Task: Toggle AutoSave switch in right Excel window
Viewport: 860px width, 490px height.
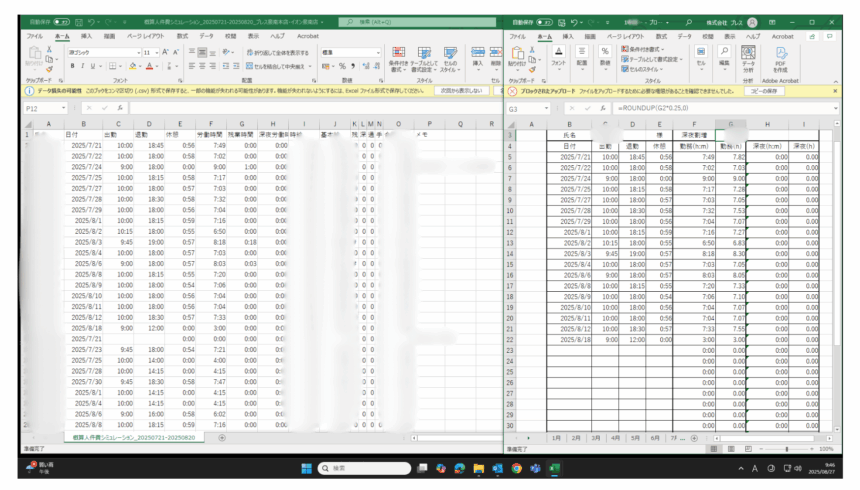Action: coord(546,20)
